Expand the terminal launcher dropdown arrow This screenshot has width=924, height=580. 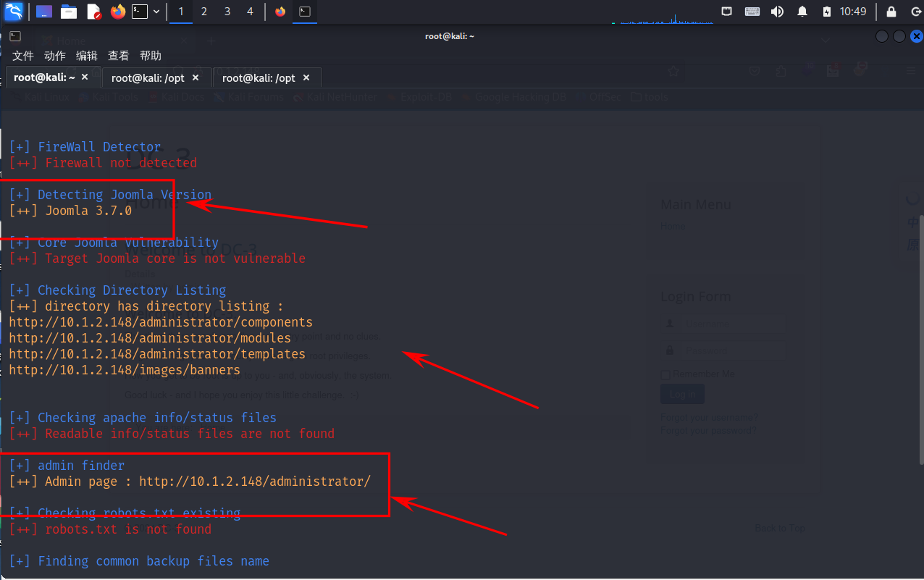click(x=156, y=12)
